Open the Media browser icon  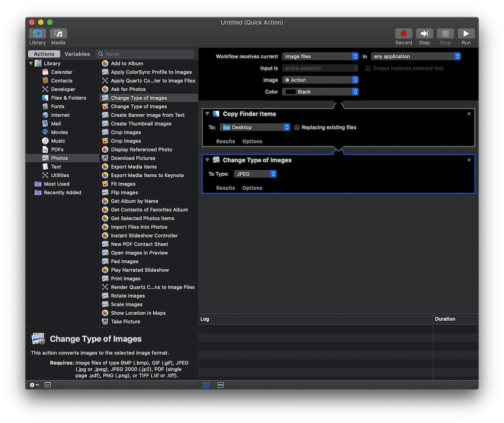pyautogui.click(x=58, y=34)
